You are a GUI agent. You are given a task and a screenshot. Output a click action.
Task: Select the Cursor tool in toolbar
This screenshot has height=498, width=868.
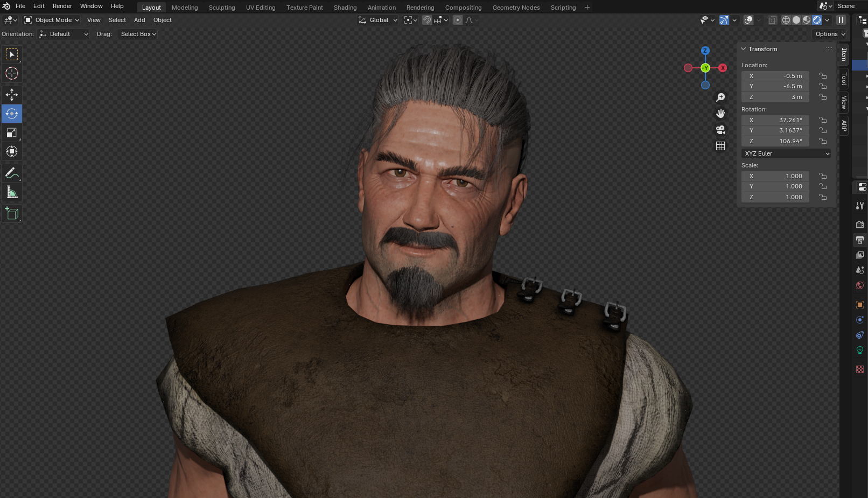click(x=12, y=73)
